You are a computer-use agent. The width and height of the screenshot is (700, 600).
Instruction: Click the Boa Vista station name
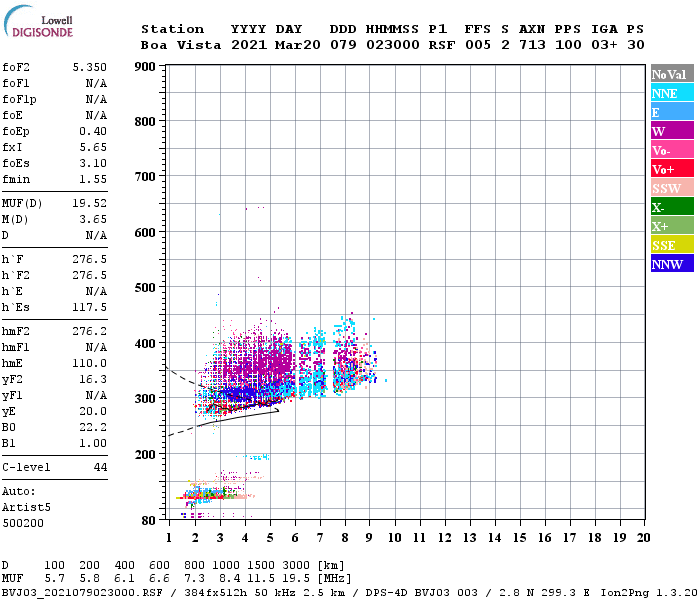coord(181,45)
